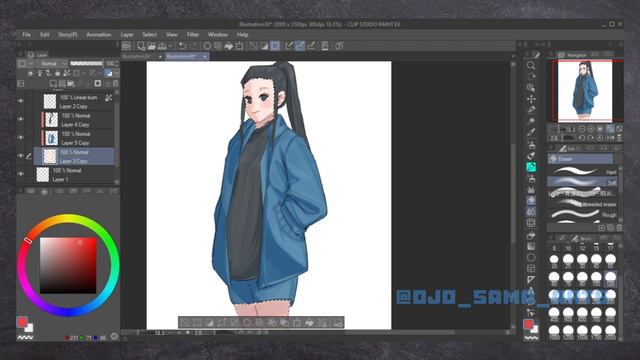Viewport: 640px width, 360px height.
Task: Select the Frame border tool icon
Action: [x=531, y=269]
